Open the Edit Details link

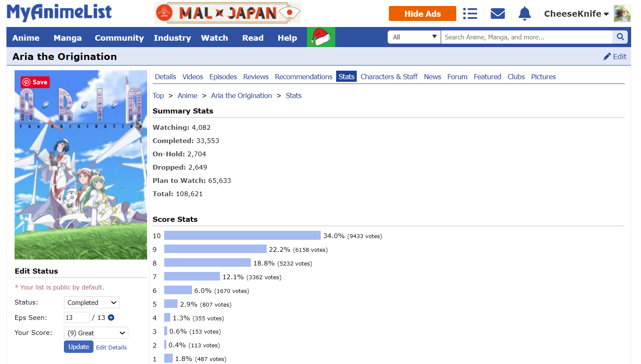pos(111,347)
